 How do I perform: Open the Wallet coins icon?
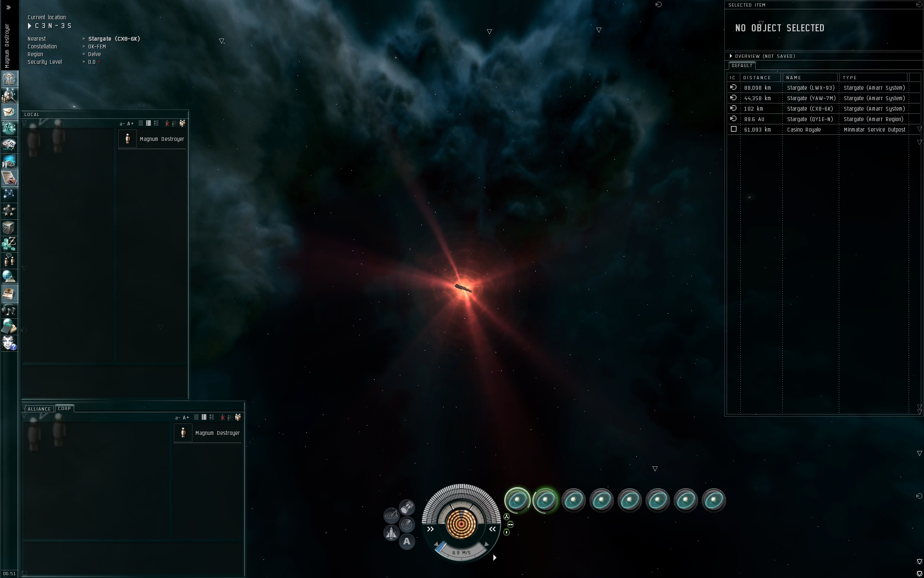(x=9, y=244)
